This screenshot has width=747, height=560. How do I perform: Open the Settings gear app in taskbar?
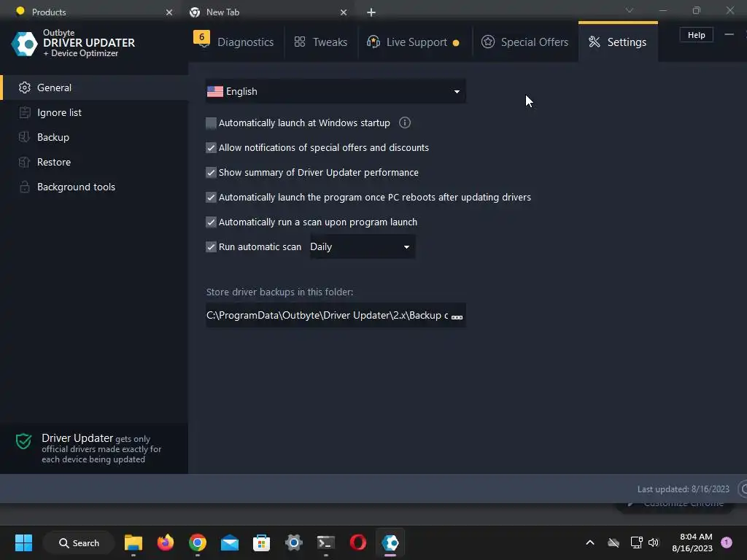tap(294, 542)
